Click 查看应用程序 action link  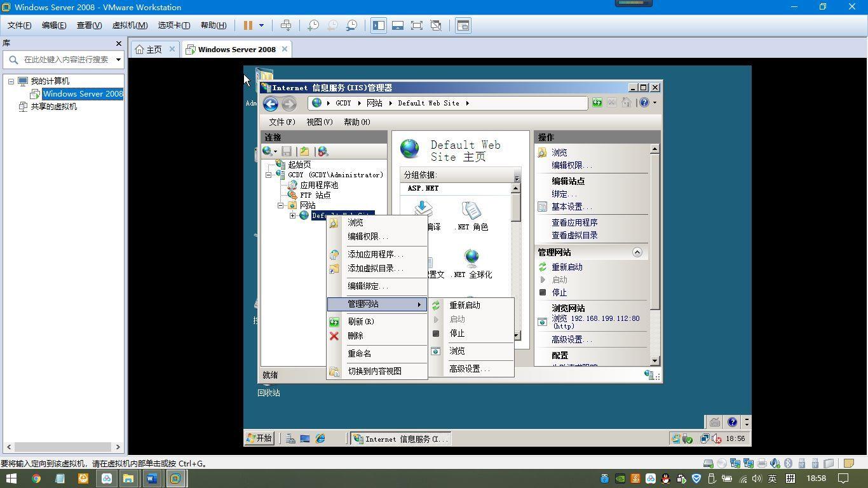[x=574, y=222]
